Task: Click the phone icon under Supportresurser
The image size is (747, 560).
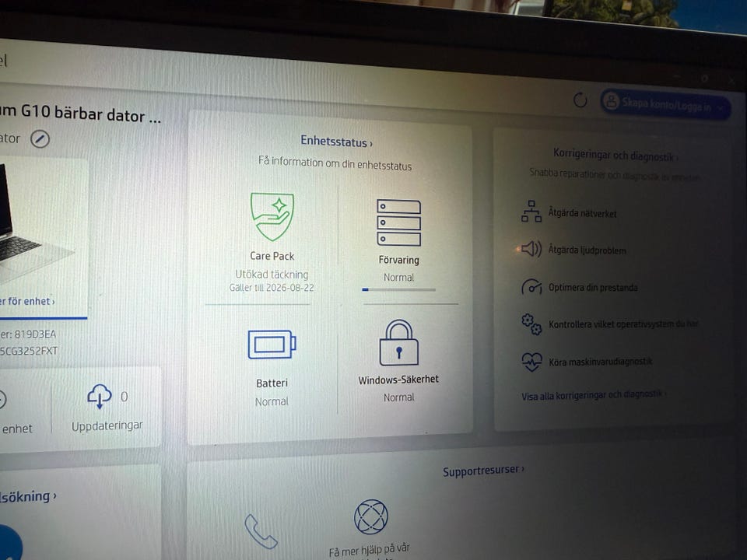Action: point(261,532)
